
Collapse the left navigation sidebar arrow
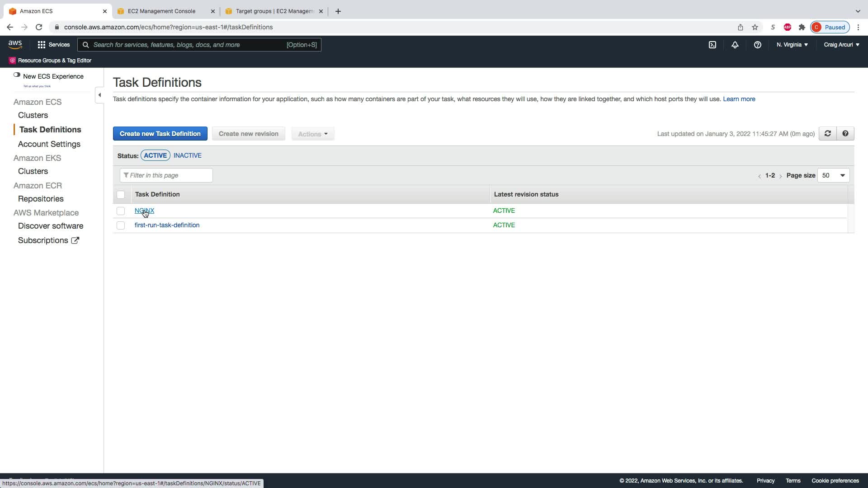coord(99,95)
